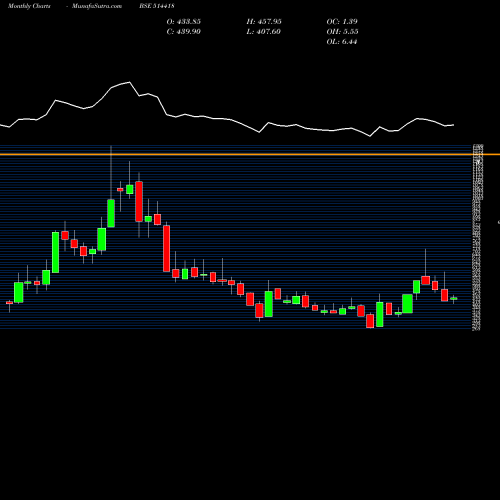
Task: Select the high value 'H: 457.95'
Action: (x=264, y=22)
